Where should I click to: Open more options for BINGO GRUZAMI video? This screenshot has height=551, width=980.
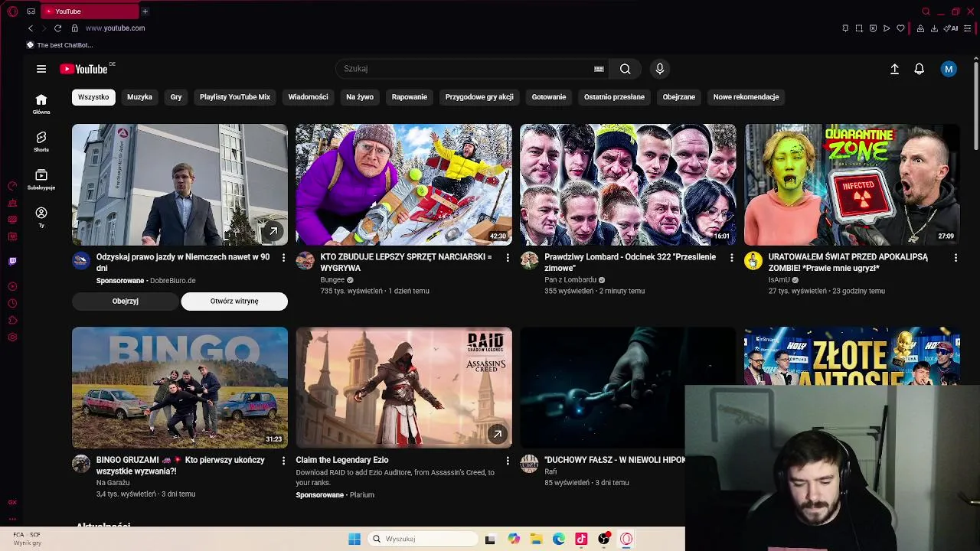(x=283, y=461)
